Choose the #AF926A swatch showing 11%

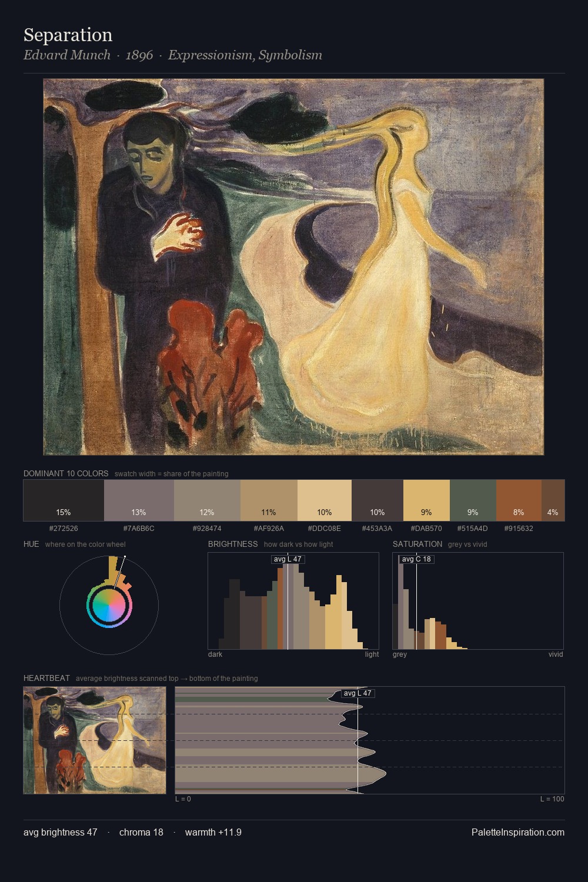pos(269,500)
